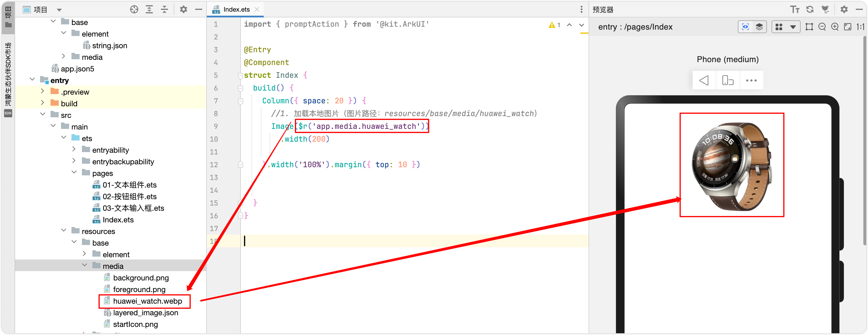Open previewer settings gear
The image size is (868, 335).
(844, 9)
